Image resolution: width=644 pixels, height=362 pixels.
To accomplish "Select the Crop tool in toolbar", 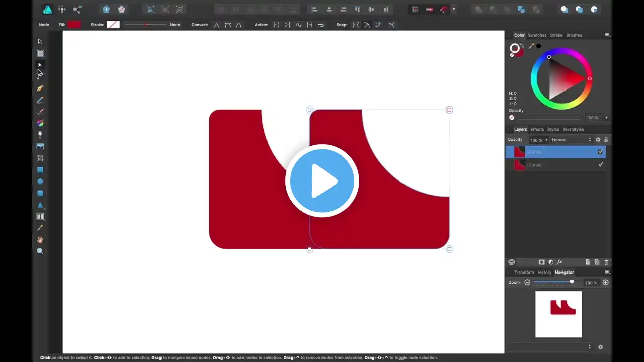I will click(40, 158).
